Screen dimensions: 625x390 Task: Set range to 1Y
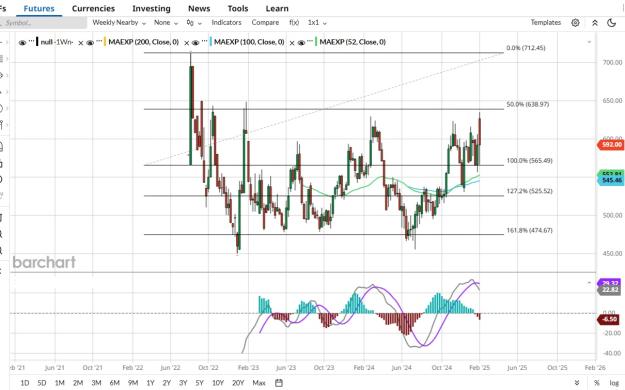pyautogui.click(x=150, y=383)
